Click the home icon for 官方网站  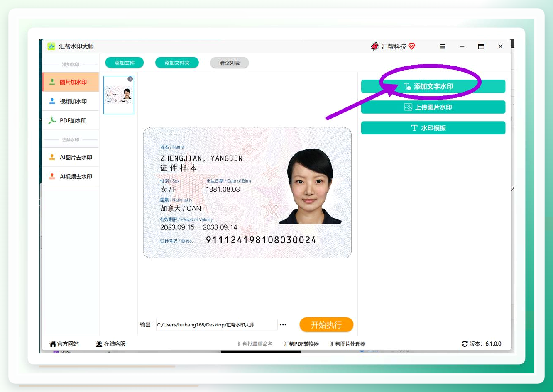(x=53, y=344)
